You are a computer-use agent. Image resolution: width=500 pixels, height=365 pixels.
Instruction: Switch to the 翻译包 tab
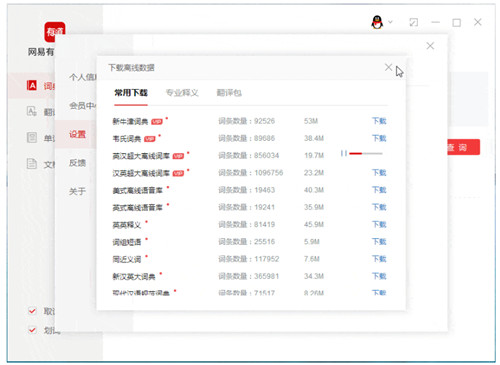pos(229,93)
